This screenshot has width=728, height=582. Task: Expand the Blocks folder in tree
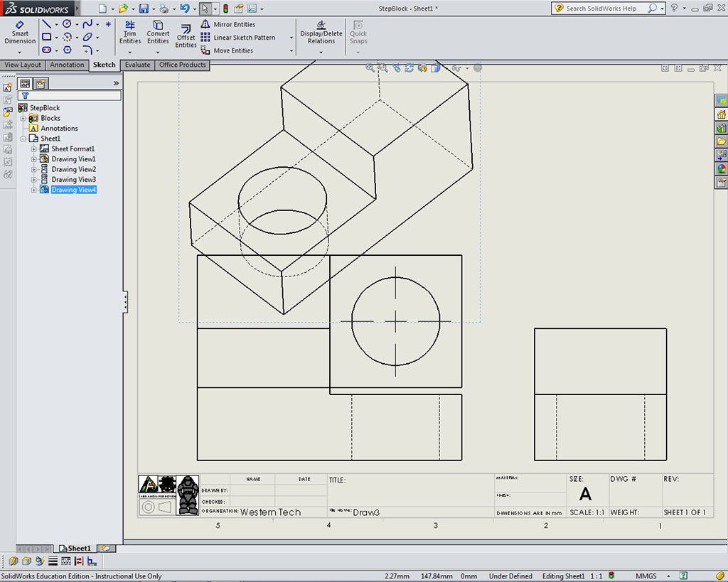coord(23,118)
